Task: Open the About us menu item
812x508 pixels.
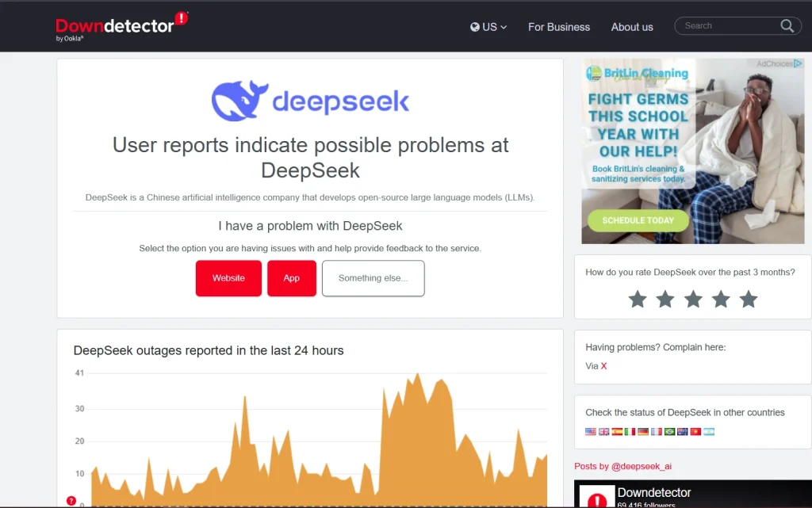Action: pyautogui.click(x=632, y=27)
